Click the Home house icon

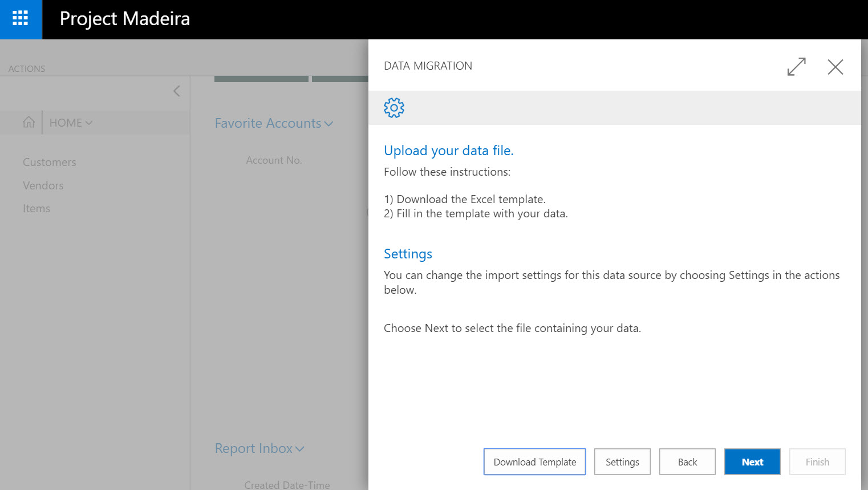click(x=29, y=123)
